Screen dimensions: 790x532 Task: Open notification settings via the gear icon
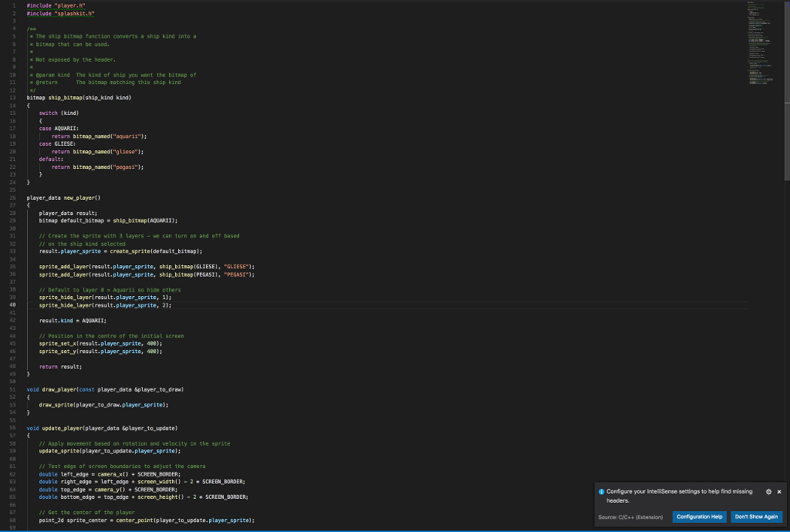[x=768, y=491]
